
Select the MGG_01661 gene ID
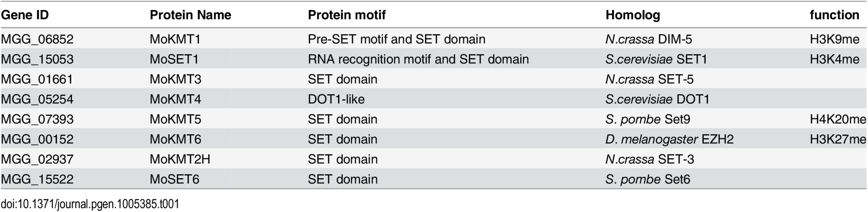click(x=37, y=79)
